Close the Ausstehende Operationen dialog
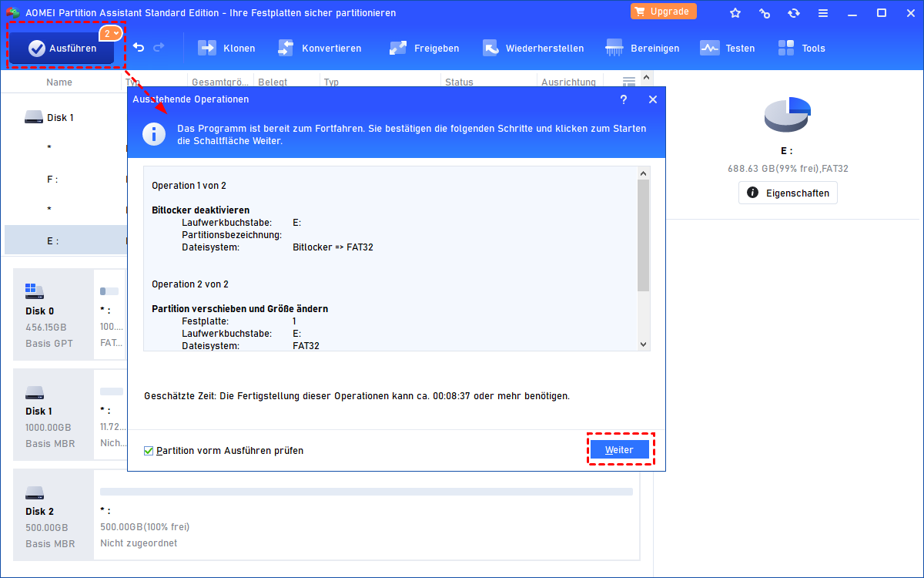 (653, 99)
